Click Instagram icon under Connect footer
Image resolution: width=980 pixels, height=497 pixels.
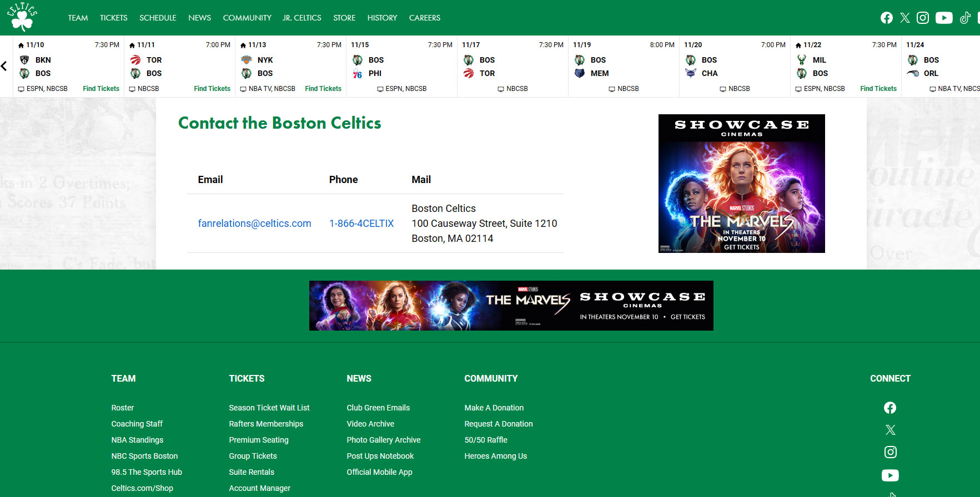(x=890, y=452)
